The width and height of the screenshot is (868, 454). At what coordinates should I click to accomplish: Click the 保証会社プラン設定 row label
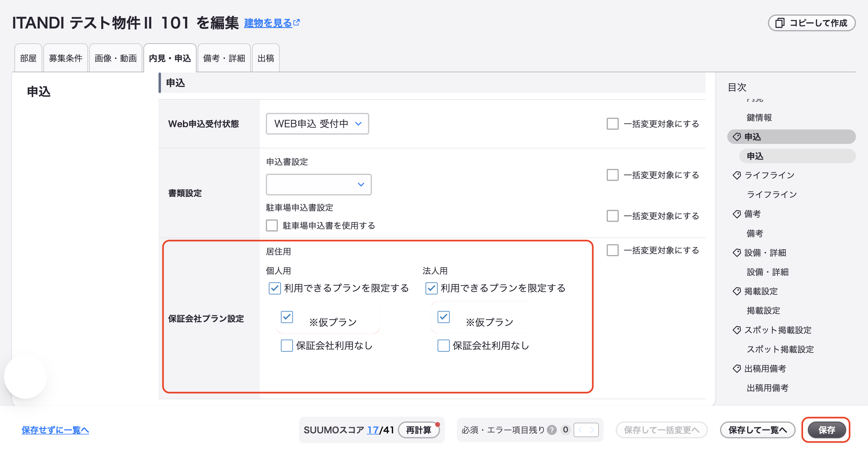pyautogui.click(x=206, y=319)
